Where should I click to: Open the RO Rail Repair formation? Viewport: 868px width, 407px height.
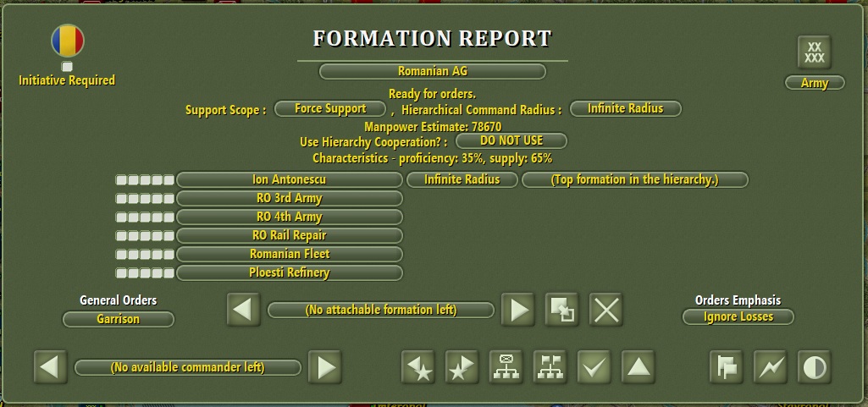click(x=289, y=235)
